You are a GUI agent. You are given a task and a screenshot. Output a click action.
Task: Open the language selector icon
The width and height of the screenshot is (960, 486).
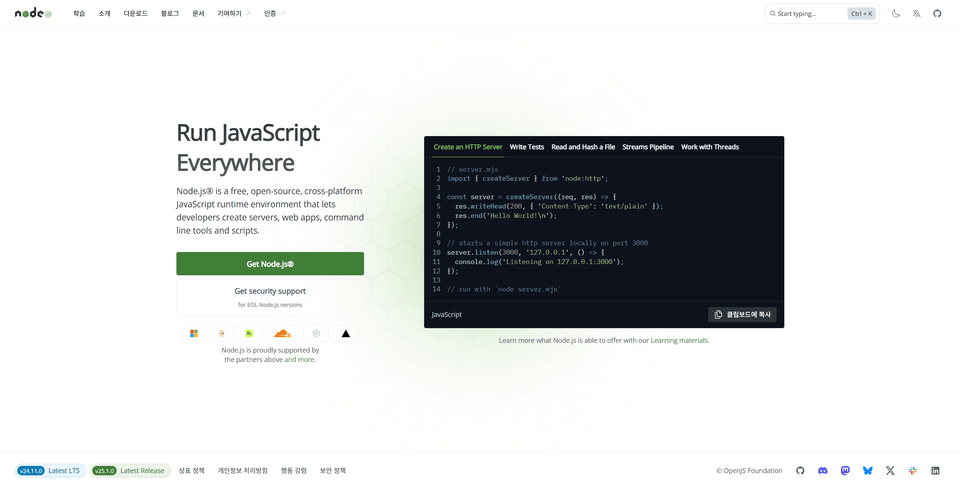tap(917, 13)
